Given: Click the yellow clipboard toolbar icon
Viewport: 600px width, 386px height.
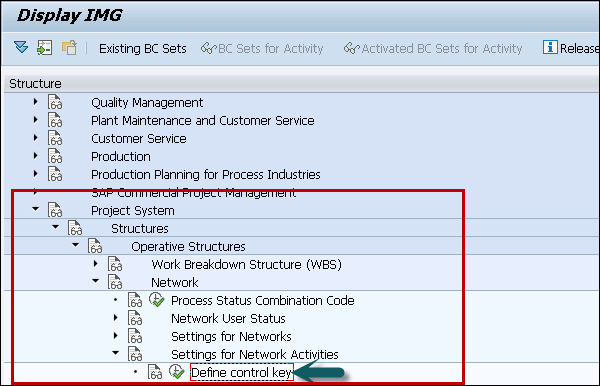Looking at the screenshot, I should pyautogui.click(x=69, y=48).
